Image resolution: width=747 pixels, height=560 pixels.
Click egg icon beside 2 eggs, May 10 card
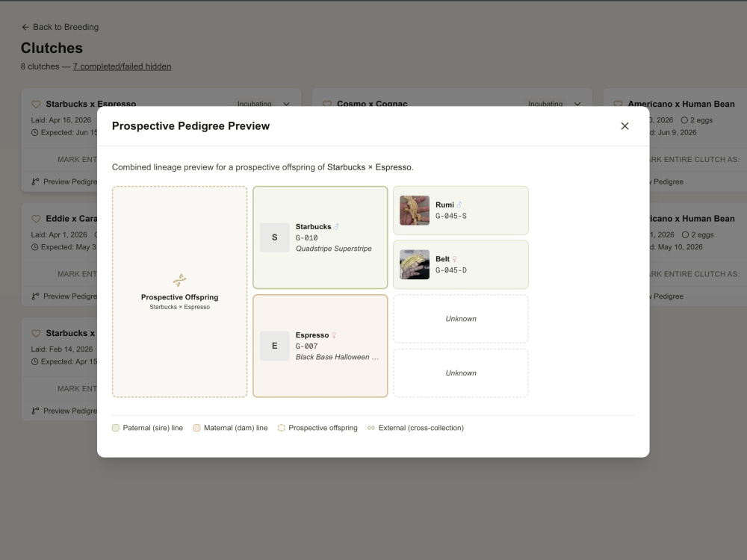click(685, 234)
